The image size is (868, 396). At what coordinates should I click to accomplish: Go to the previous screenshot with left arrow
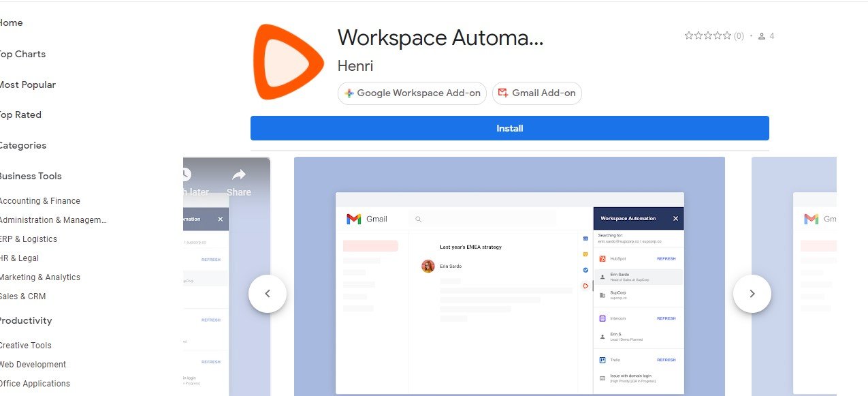pyautogui.click(x=268, y=294)
